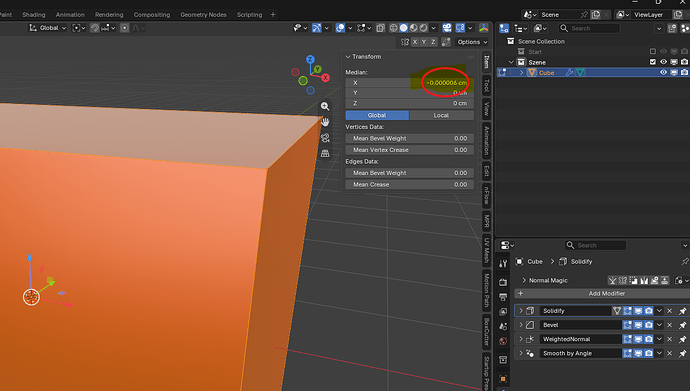The width and height of the screenshot is (690, 391).
Task: Expand the Cube object in outliner
Action: [x=521, y=73]
